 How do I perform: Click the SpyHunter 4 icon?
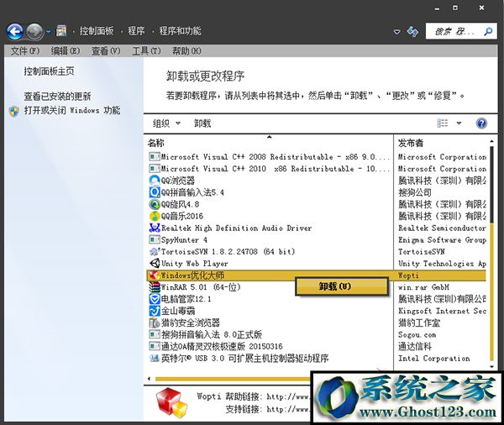[x=155, y=240]
